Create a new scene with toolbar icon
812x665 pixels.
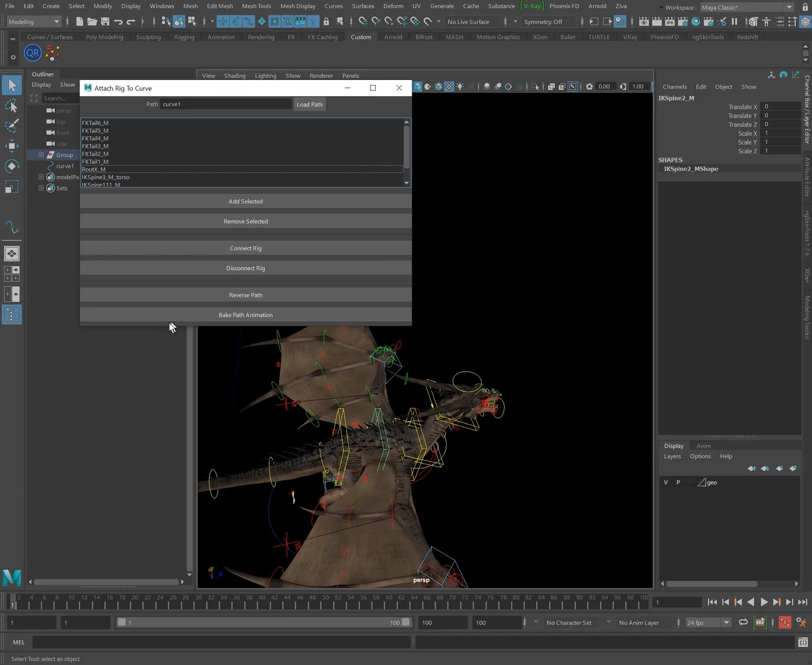[x=79, y=22]
